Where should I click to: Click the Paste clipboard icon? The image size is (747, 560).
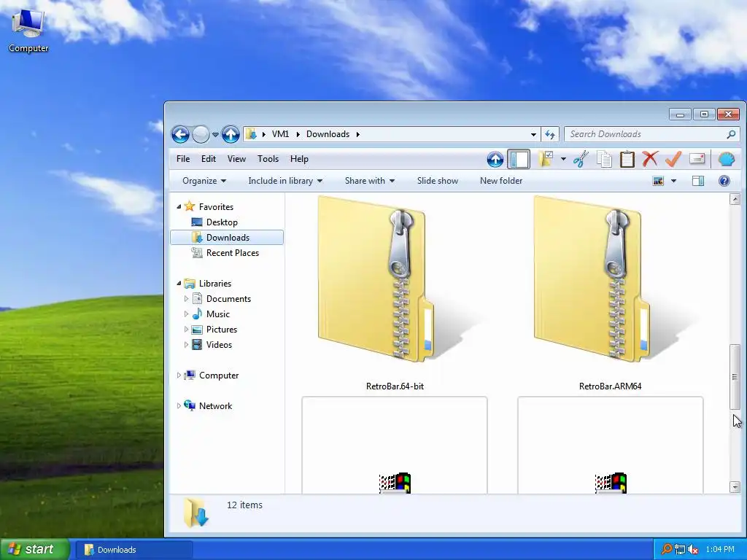click(627, 160)
